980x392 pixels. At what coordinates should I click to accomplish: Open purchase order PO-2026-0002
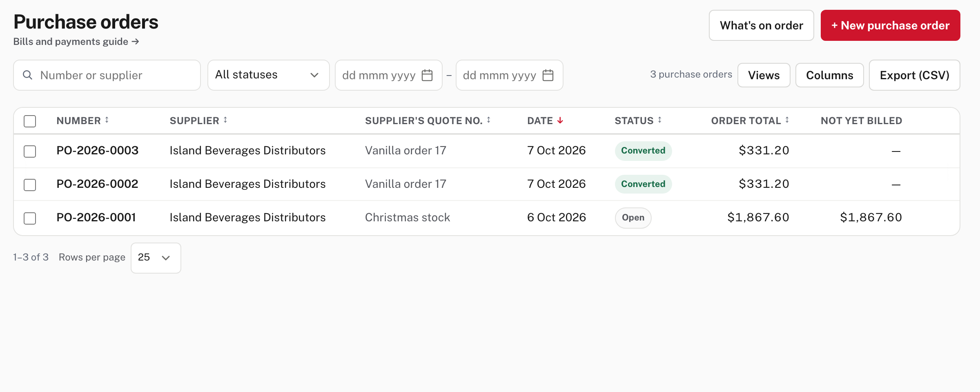click(x=97, y=184)
